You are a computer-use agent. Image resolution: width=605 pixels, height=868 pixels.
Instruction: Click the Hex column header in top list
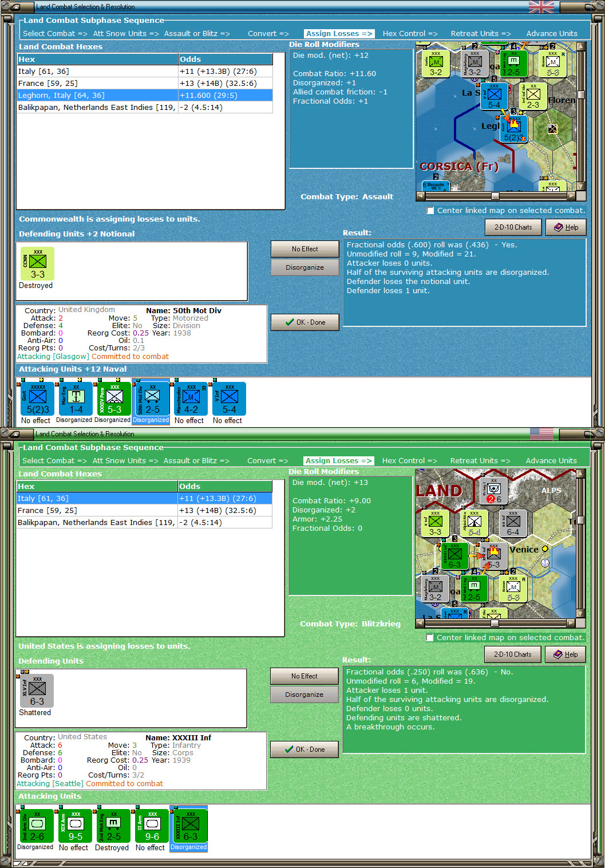97,59
